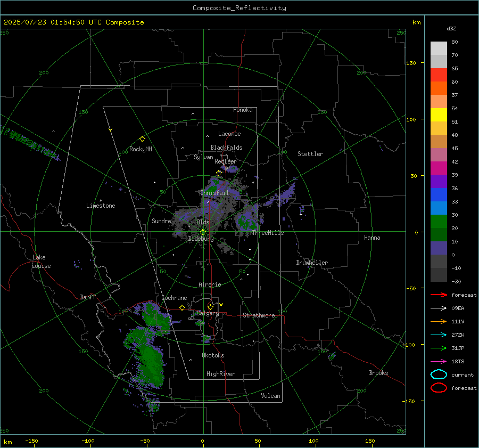Click the RockyMH label on map
This screenshot has width=479, height=448.
click(x=141, y=149)
